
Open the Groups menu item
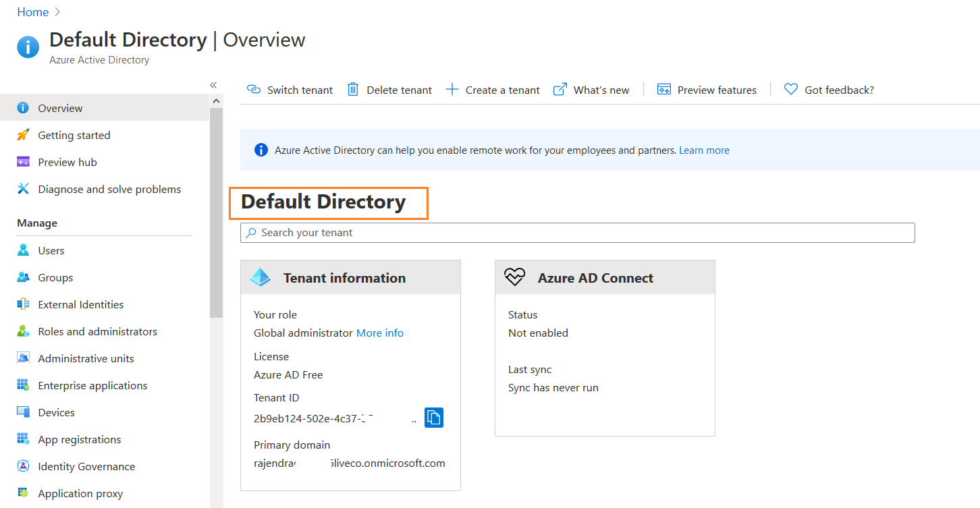coord(55,277)
